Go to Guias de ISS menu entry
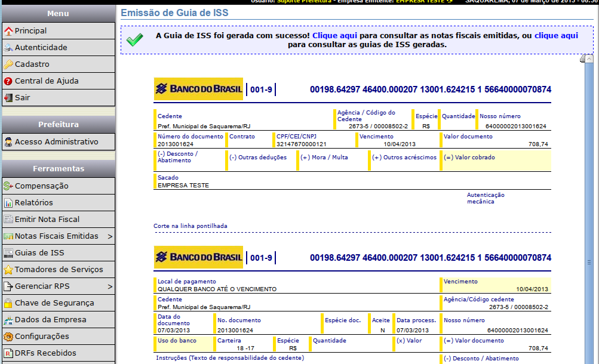This screenshot has height=364, width=599. [x=39, y=253]
